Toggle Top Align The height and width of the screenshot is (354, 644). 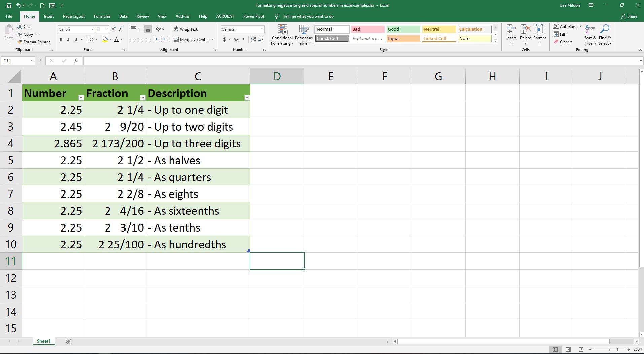click(133, 29)
